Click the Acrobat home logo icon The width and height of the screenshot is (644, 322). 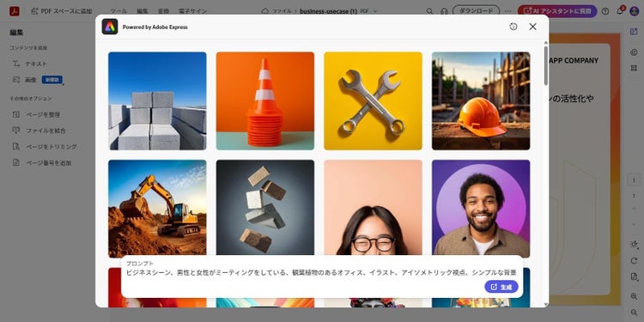click(x=15, y=11)
